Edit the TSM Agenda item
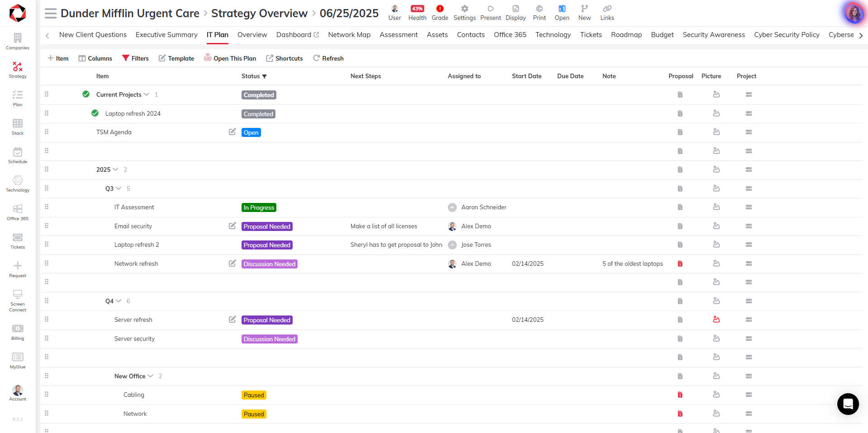The width and height of the screenshot is (868, 433). tap(232, 132)
